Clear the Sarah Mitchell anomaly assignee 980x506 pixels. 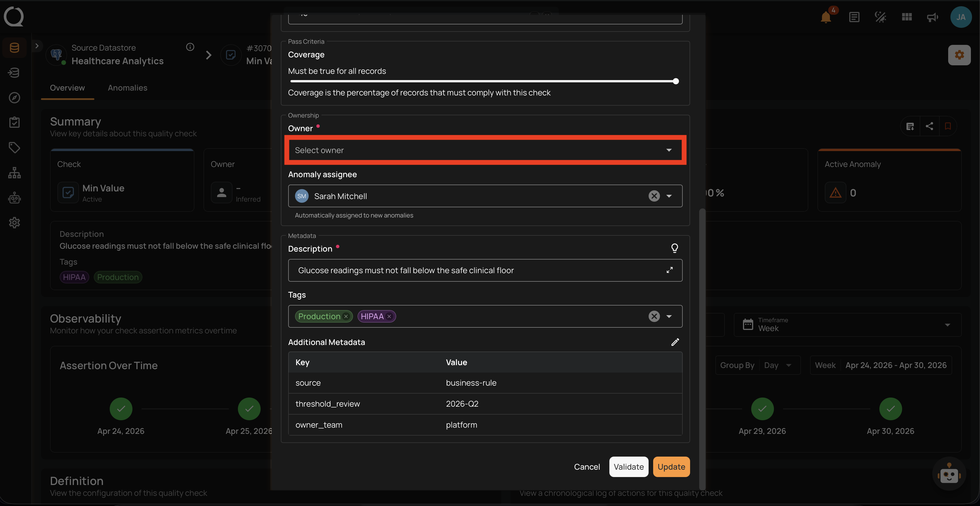click(654, 196)
